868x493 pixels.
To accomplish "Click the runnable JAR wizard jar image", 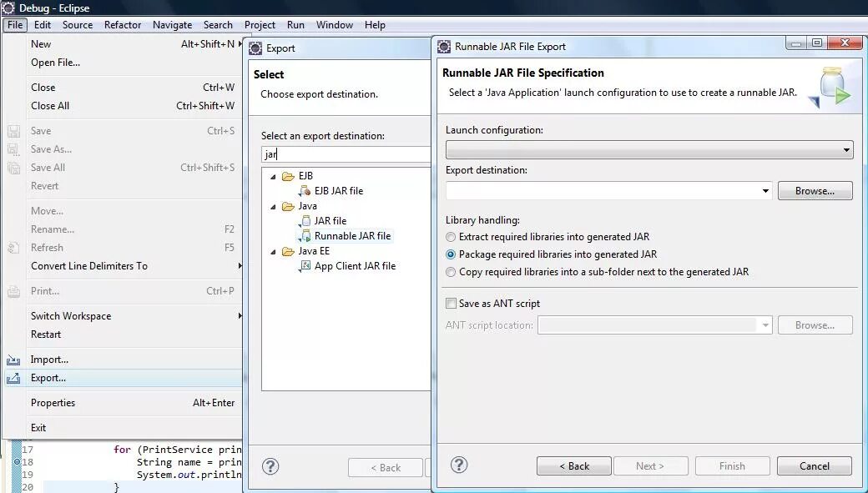I will 830,86.
